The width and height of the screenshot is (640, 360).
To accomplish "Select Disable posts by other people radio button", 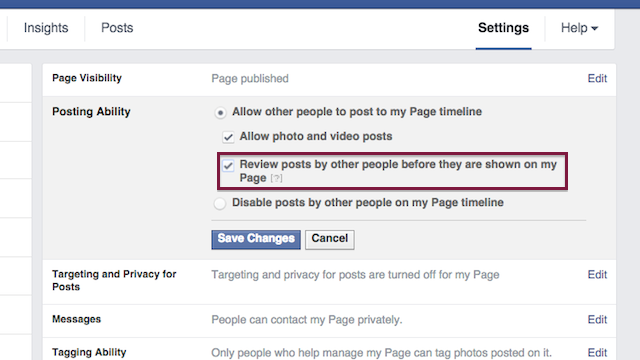I will 220,203.
